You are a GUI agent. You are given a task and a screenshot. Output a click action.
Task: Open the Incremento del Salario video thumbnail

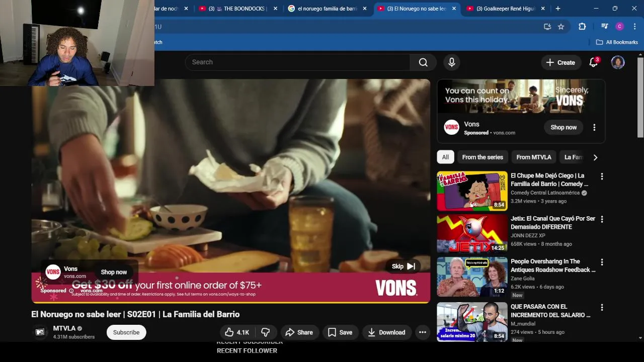(472, 322)
